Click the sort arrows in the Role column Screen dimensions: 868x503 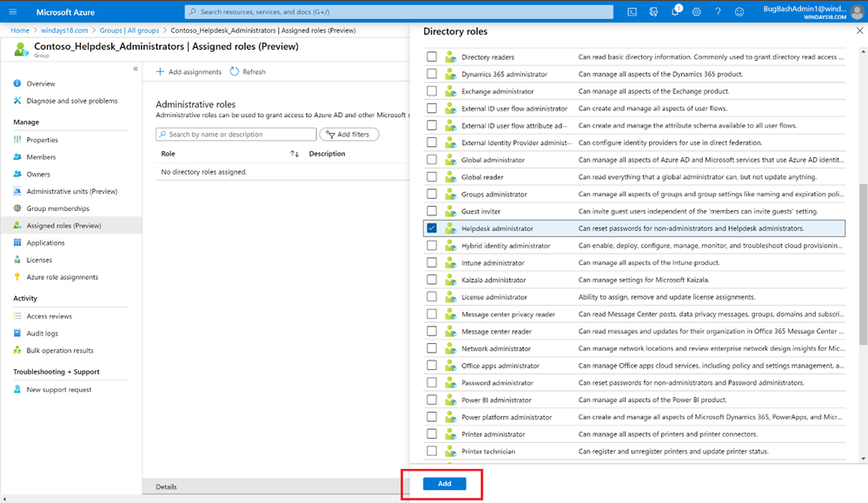click(295, 154)
